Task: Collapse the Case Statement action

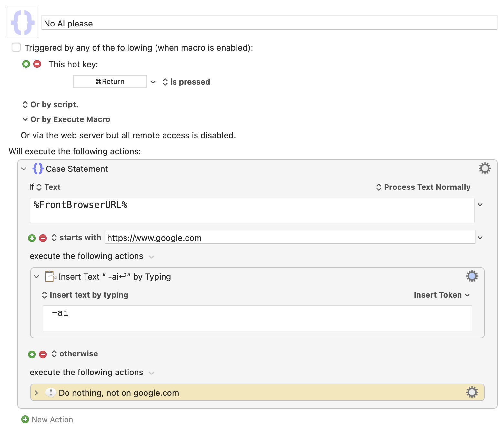Action: [x=24, y=169]
